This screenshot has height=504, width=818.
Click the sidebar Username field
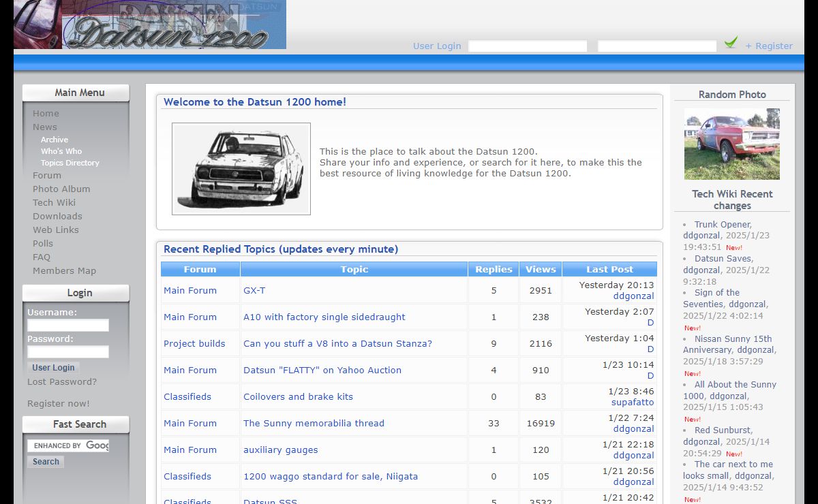pos(68,326)
